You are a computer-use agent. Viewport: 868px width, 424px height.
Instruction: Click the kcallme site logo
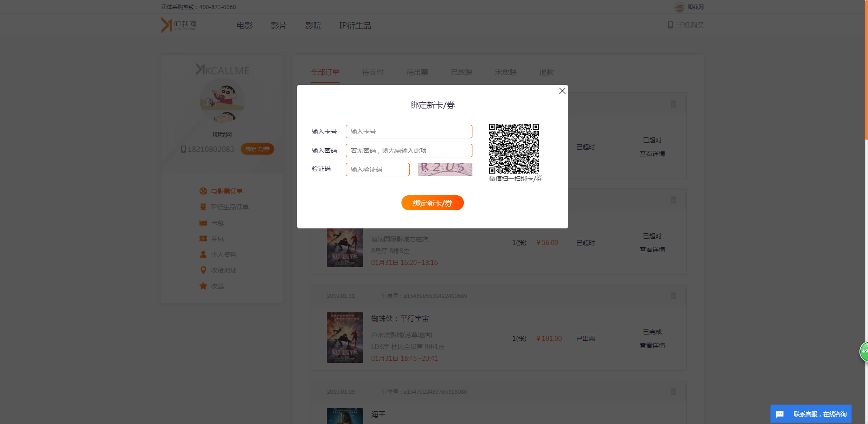click(x=179, y=25)
